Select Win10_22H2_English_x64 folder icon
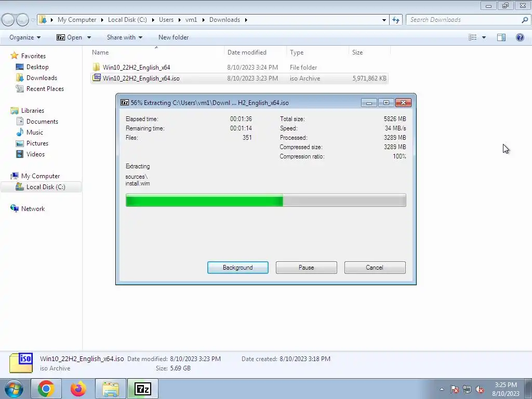Image resolution: width=532 pixels, height=399 pixels. click(x=96, y=67)
